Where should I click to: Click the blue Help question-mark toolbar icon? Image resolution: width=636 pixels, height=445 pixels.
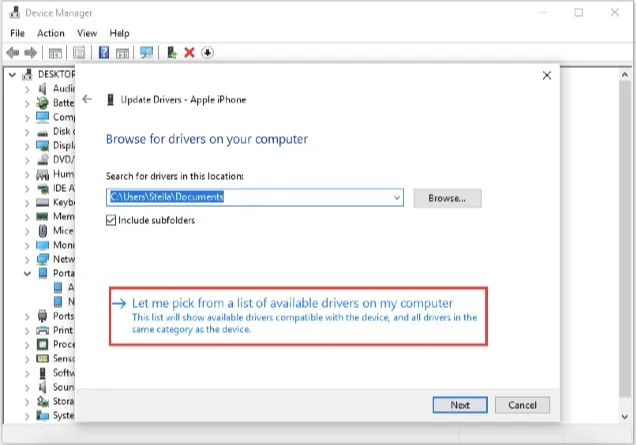click(x=104, y=52)
